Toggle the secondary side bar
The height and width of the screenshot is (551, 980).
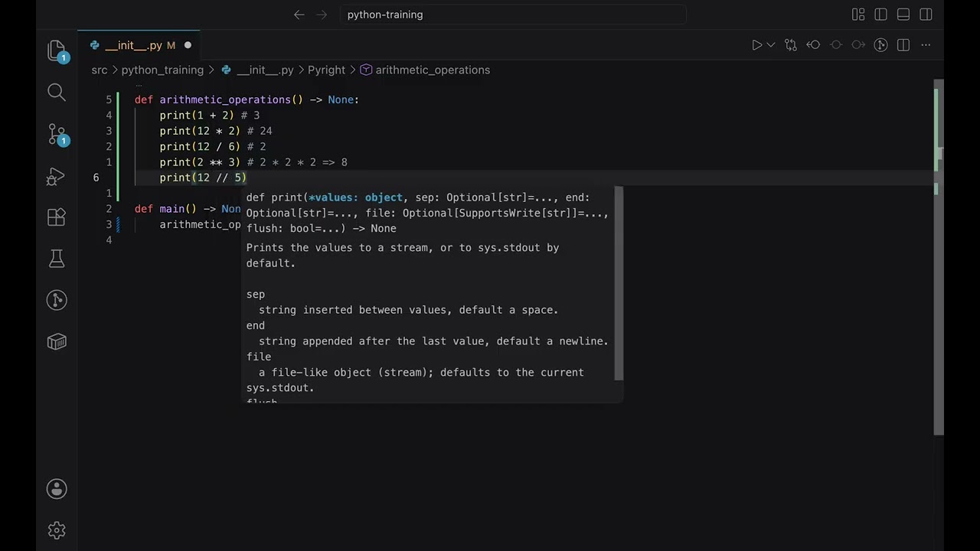point(926,15)
